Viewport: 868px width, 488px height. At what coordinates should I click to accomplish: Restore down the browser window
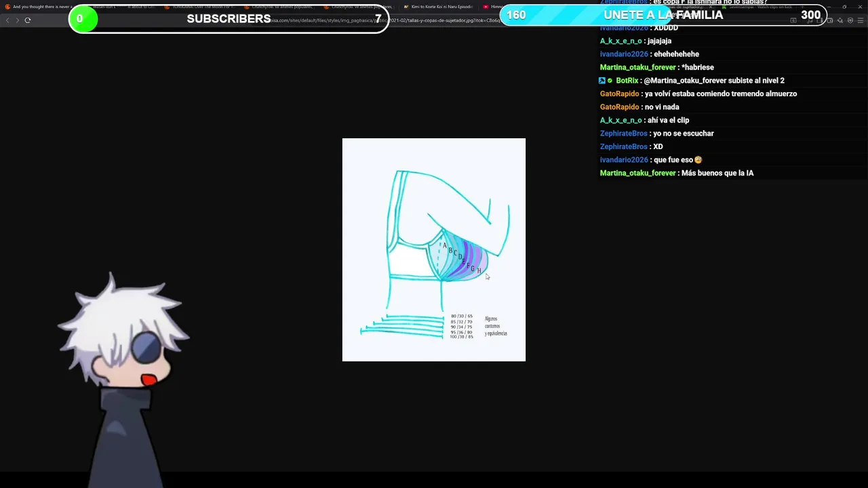pos(844,7)
